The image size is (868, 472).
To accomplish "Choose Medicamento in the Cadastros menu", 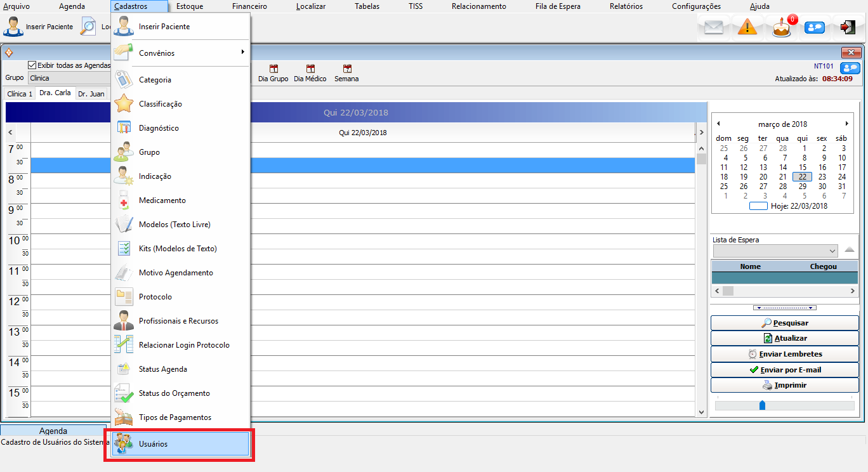I will pyautogui.click(x=162, y=200).
